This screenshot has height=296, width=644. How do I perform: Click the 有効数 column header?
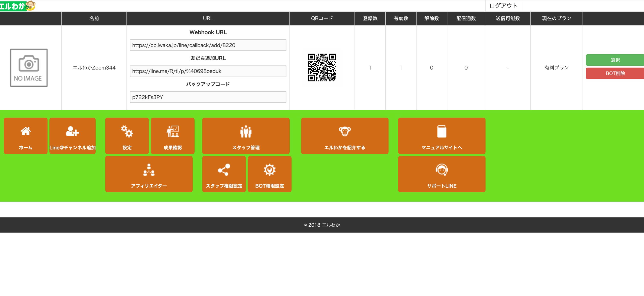pyautogui.click(x=401, y=18)
